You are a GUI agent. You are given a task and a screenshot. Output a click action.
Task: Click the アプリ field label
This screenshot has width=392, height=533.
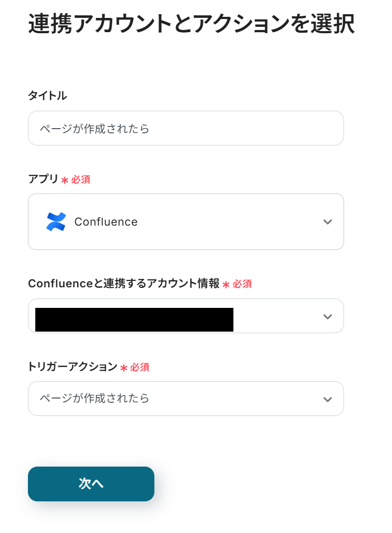43,179
